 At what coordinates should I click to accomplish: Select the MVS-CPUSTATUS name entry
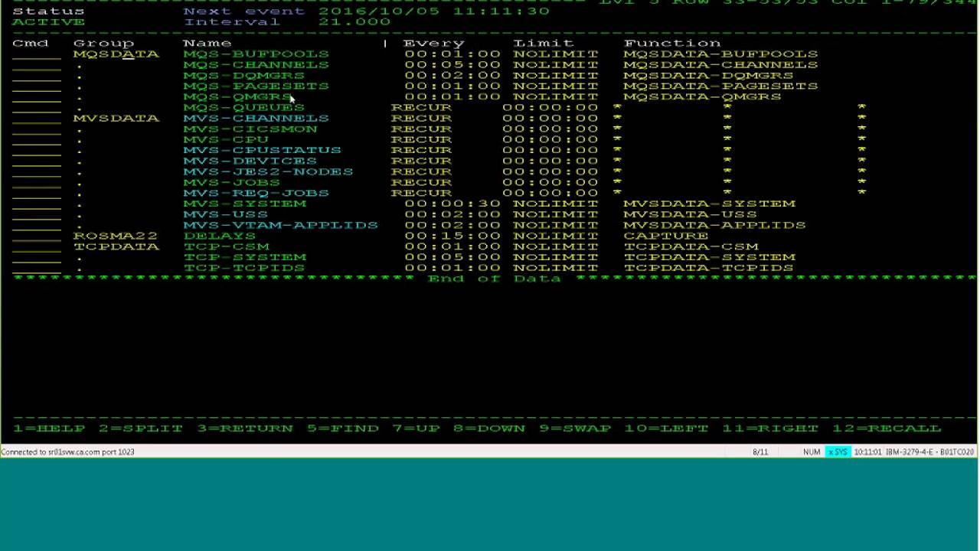(x=263, y=151)
